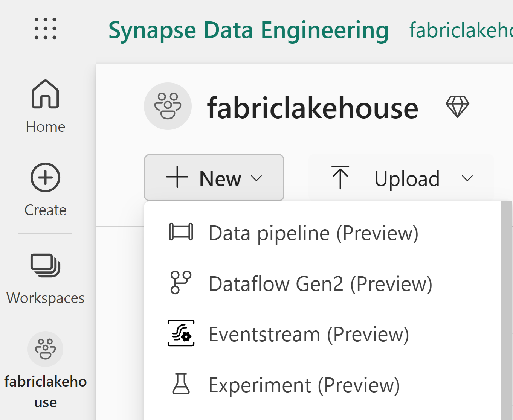Expand the Upload dropdown chevron

tap(467, 178)
